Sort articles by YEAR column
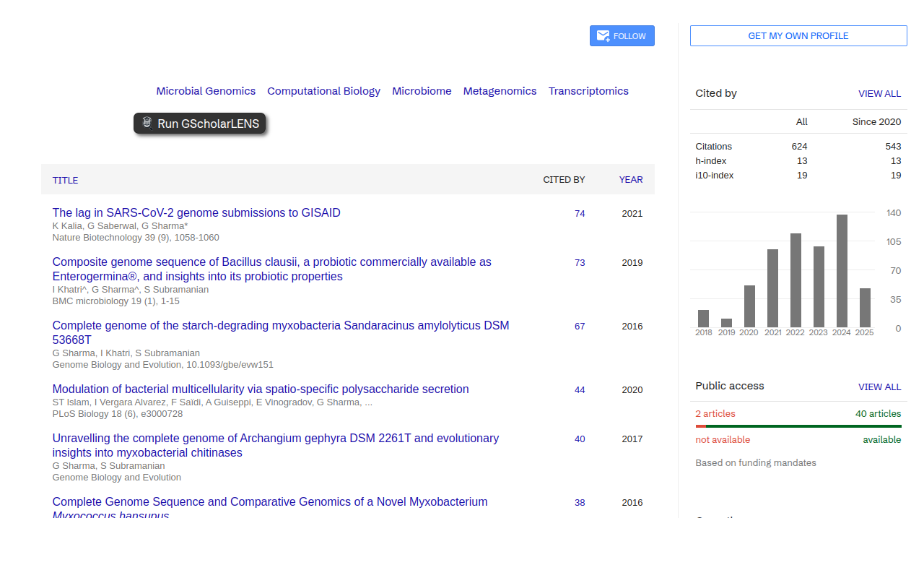The image size is (924, 578). [630, 179]
